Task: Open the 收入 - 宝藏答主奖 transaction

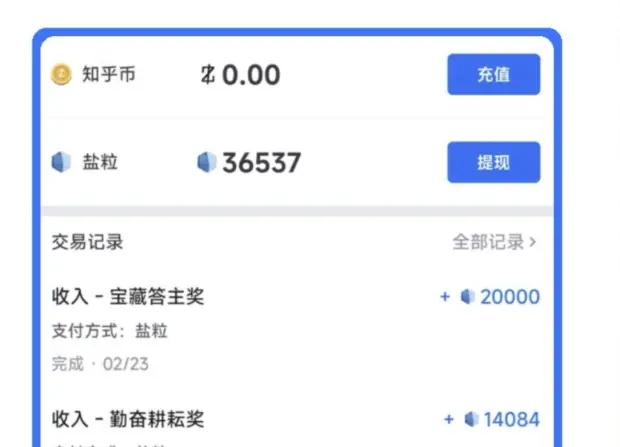Action: coord(128,297)
